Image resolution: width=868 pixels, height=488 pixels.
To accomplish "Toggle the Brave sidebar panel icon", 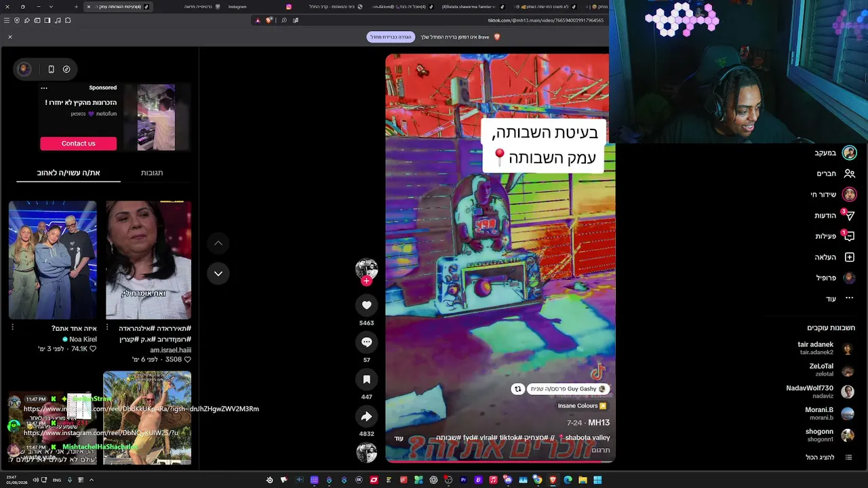I will [47, 20].
